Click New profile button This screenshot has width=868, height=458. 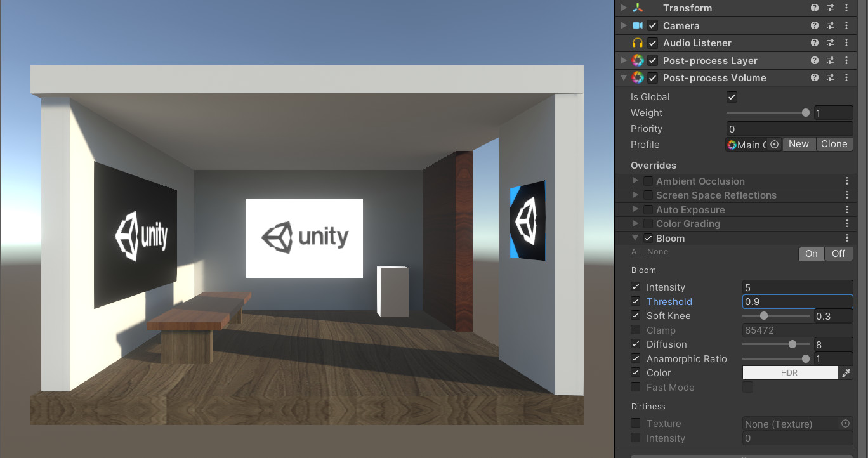click(799, 144)
